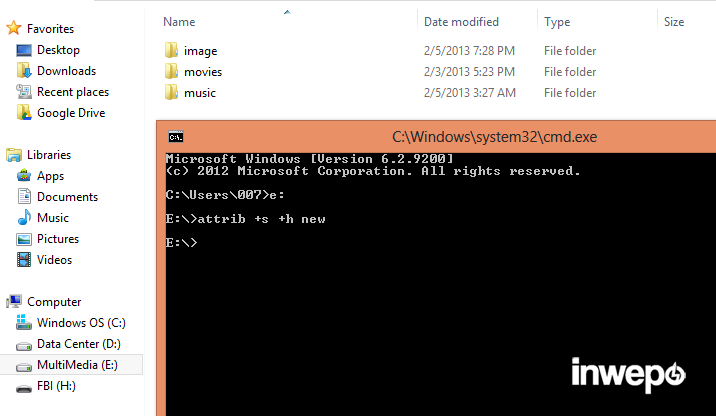Click the MultiMedia (E:) drive icon
This screenshot has width=716, height=416.
point(24,367)
